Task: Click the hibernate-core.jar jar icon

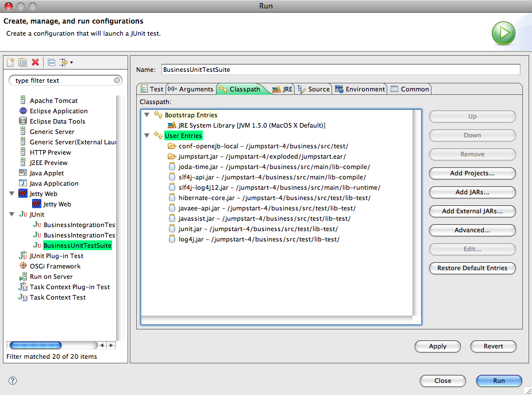Action: [172, 198]
